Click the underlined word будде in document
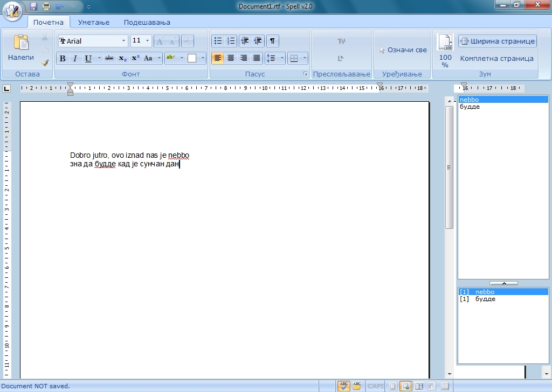This screenshot has width=552, height=392. [x=105, y=164]
